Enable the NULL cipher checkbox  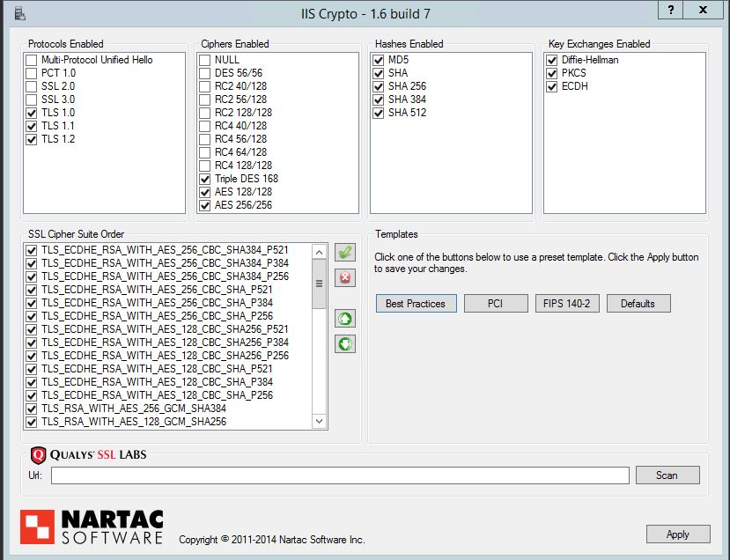[x=205, y=60]
